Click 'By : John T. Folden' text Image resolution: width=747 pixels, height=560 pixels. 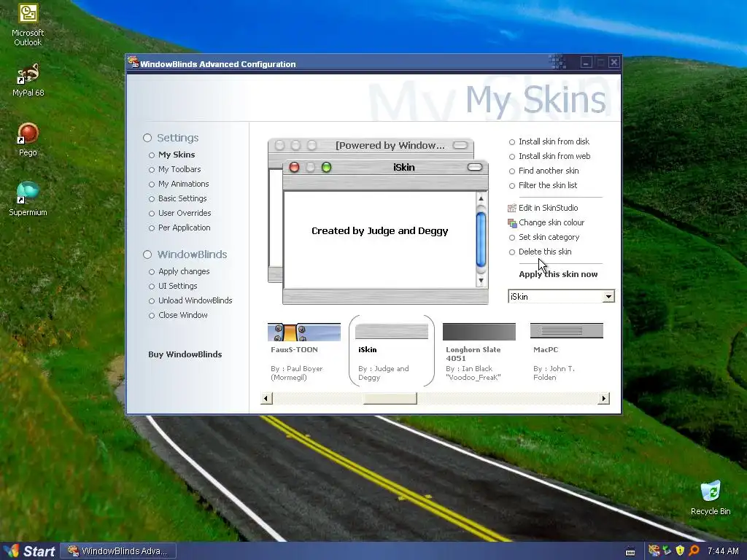[x=554, y=373]
